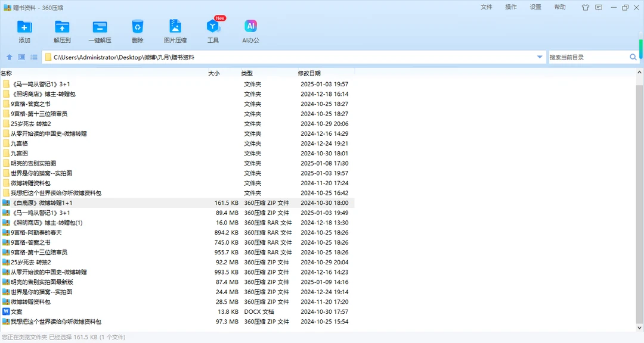Click the vertical scrollbar down arrow
The height and width of the screenshot is (343, 644).
tap(639, 328)
